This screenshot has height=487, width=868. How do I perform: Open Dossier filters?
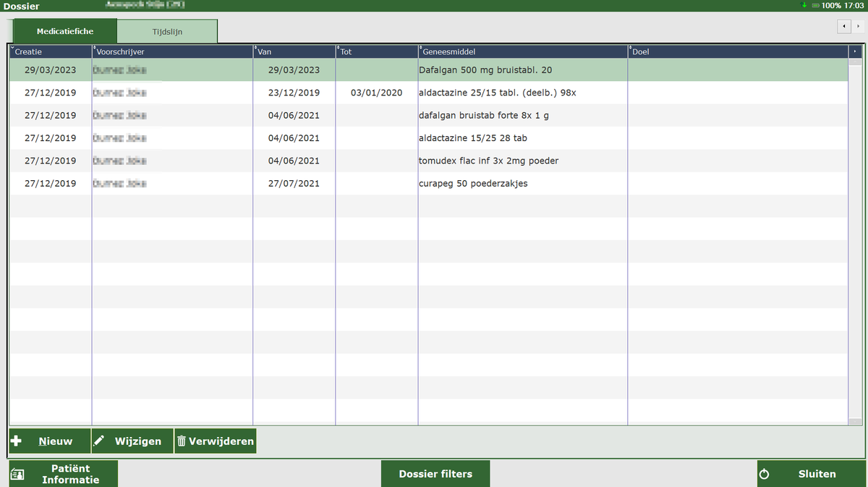pos(435,474)
